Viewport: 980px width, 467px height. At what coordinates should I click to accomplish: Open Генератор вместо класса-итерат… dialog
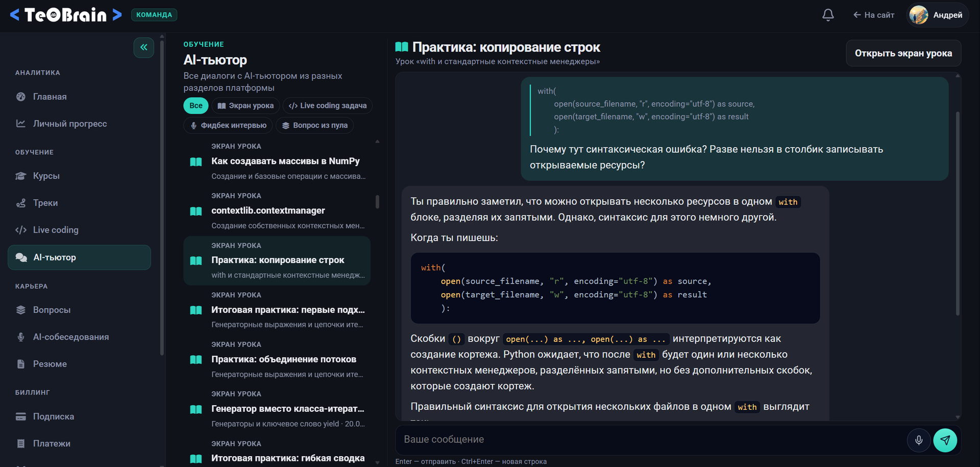(277, 409)
